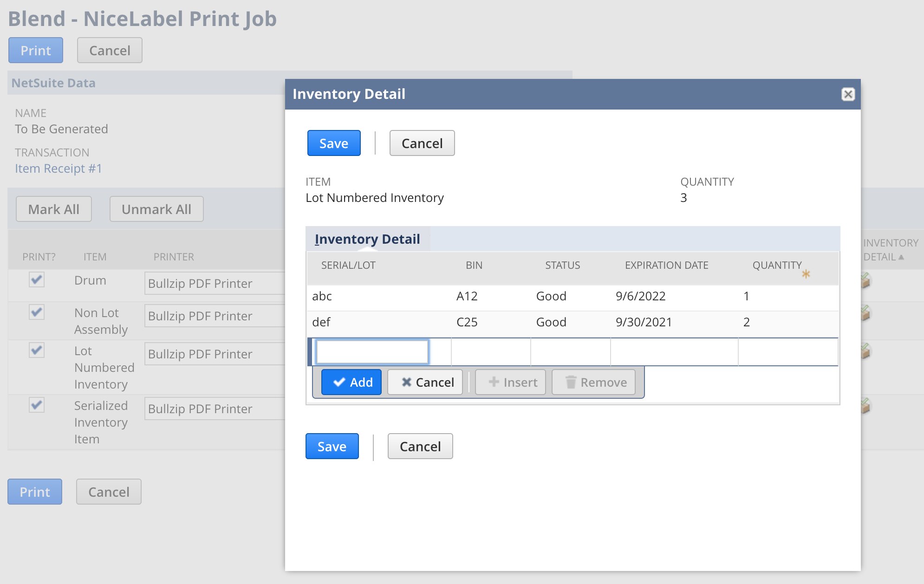Click the Remove row trash button
This screenshot has height=584, width=924.
[594, 382]
